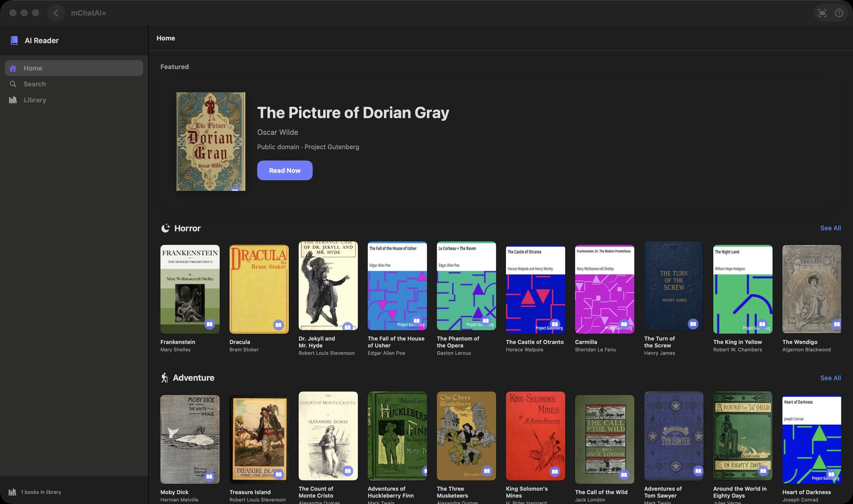This screenshot has width=853, height=504.
Task: Open the Carmilla book cover
Action: point(605,289)
